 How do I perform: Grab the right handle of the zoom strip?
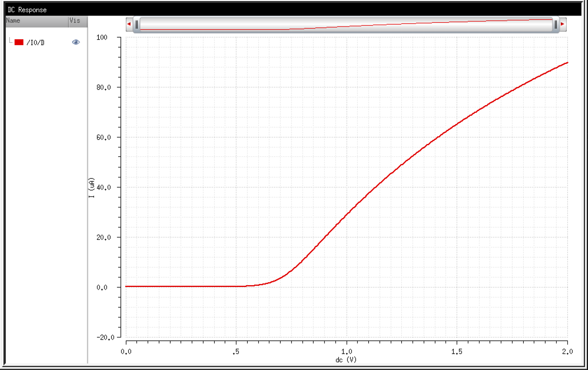point(556,25)
